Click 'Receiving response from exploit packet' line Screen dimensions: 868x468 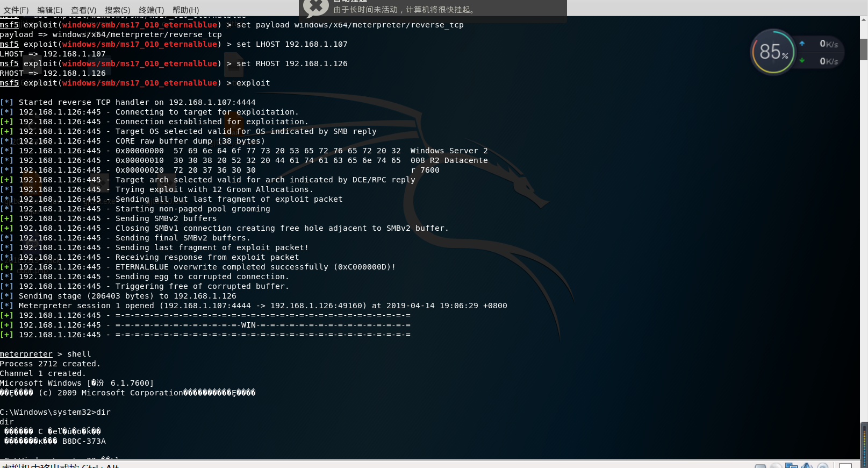tap(149, 257)
